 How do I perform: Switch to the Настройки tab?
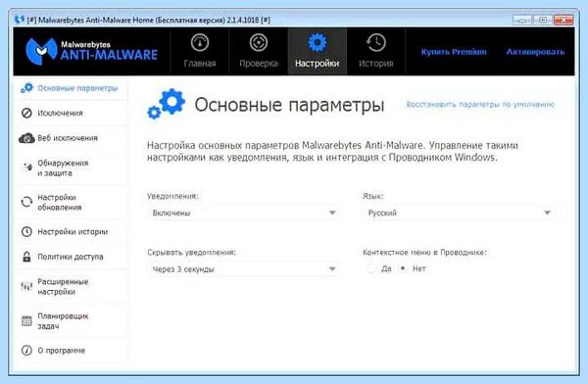pos(318,51)
